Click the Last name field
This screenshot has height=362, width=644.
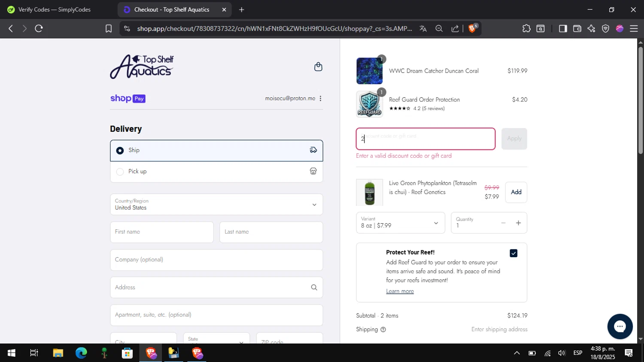click(271, 232)
